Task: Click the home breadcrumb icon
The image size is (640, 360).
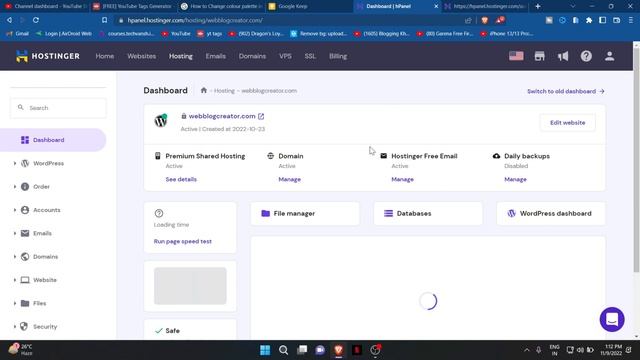Action: pos(204,90)
